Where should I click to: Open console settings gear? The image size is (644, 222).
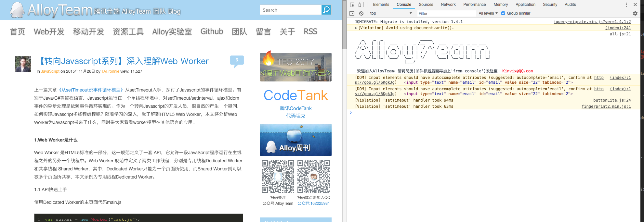[635, 13]
